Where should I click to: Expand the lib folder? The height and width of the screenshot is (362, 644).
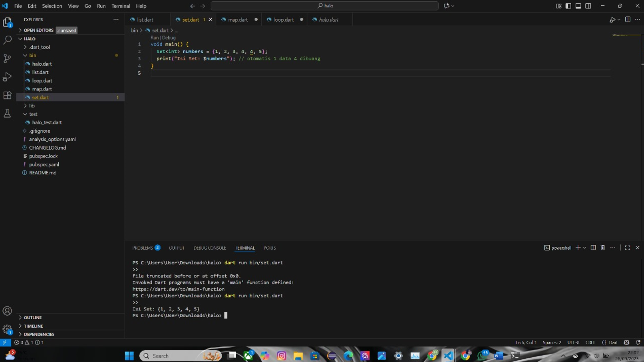32,106
